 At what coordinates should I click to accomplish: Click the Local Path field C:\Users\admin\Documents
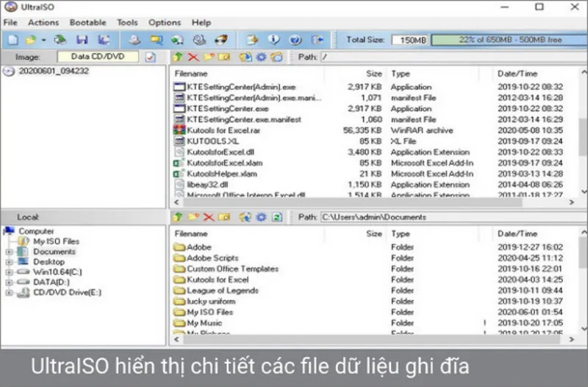pyautogui.click(x=453, y=217)
